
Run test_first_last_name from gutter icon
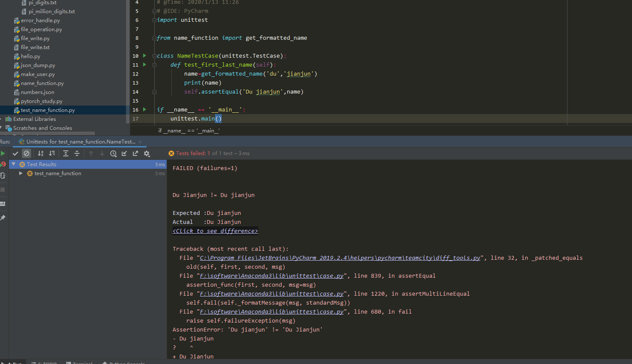(x=144, y=65)
